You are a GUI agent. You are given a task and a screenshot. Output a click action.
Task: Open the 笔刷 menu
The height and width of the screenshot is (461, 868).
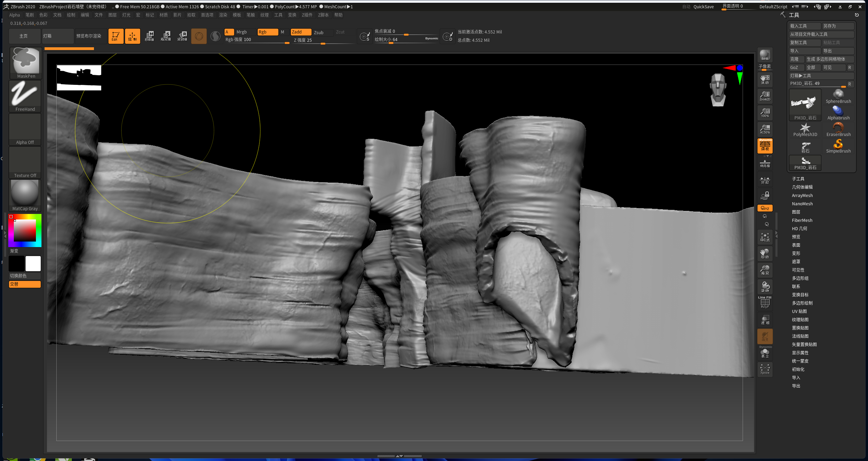pos(29,15)
